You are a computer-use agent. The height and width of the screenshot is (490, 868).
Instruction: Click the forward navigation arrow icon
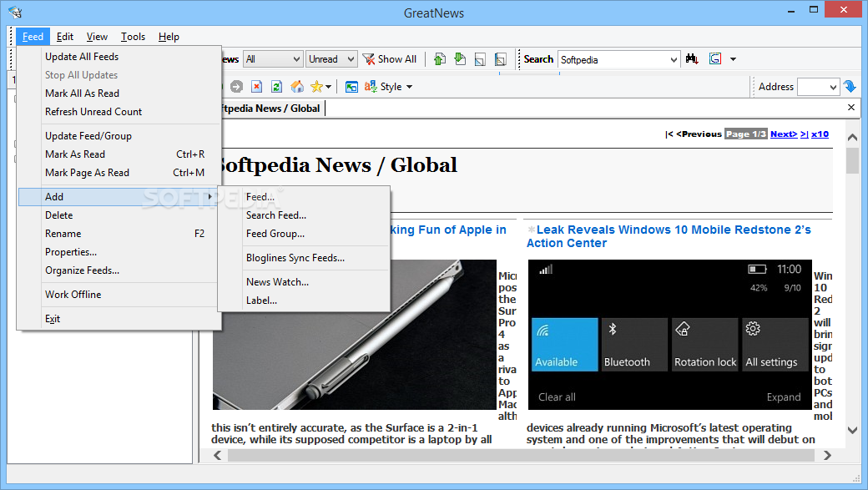click(x=236, y=86)
